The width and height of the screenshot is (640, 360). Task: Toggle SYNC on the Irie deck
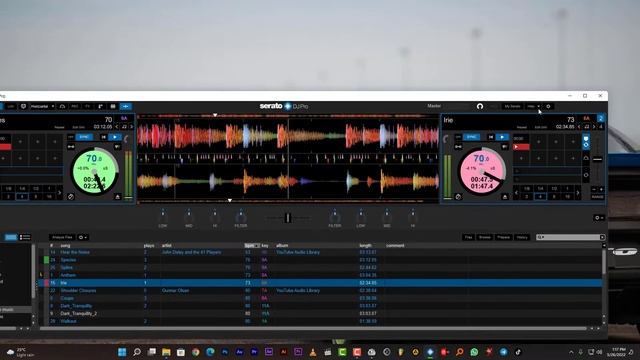[471, 137]
